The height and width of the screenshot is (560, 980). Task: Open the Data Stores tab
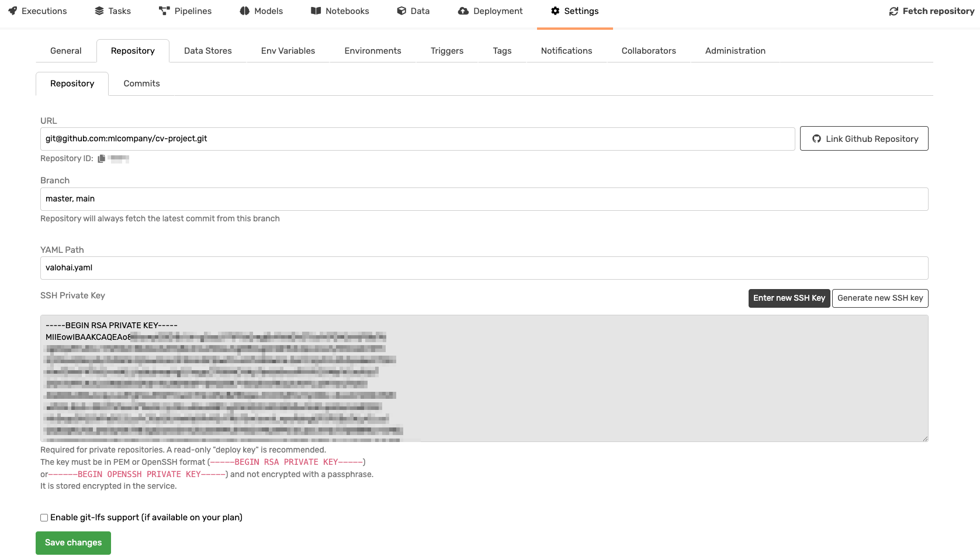tap(207, 51)
